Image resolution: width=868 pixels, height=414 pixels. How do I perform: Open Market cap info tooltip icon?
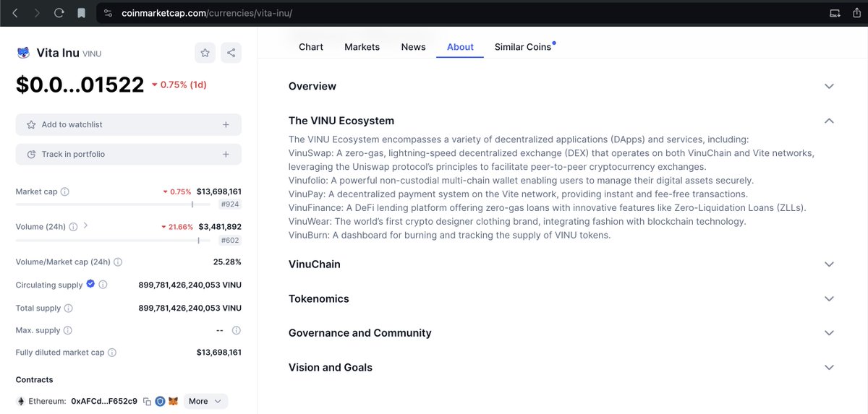64,192
